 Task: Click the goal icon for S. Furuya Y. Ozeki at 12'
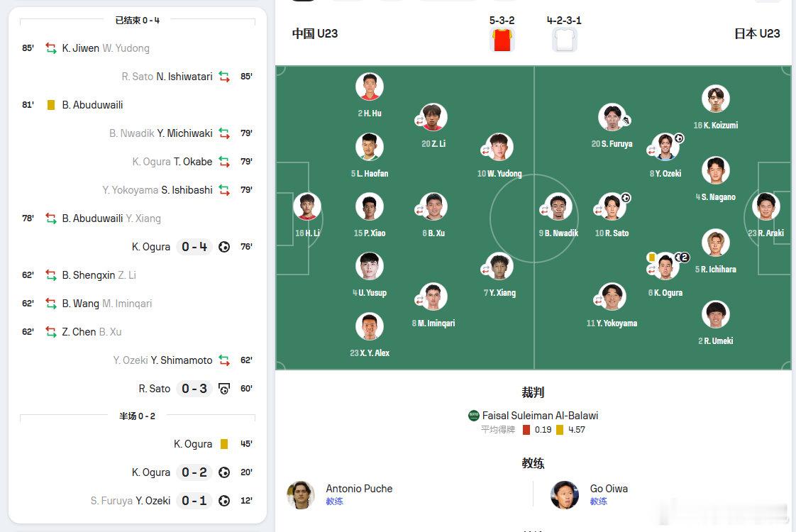[x=224, y=501]
